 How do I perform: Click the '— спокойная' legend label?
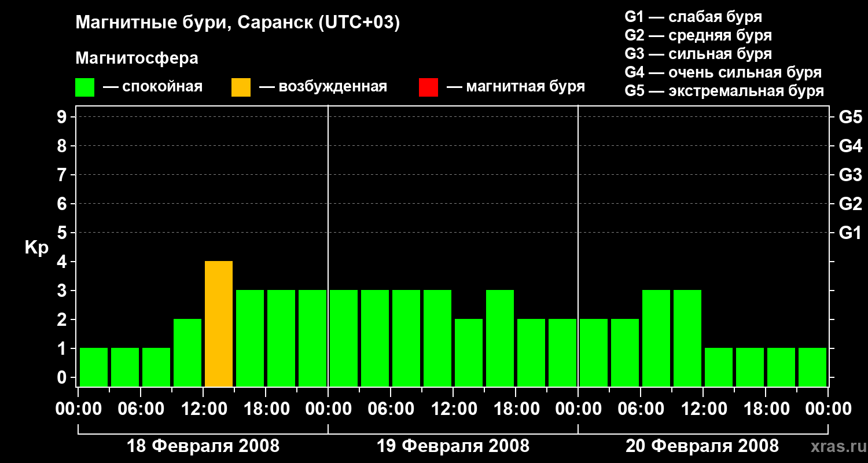point(153,87)
